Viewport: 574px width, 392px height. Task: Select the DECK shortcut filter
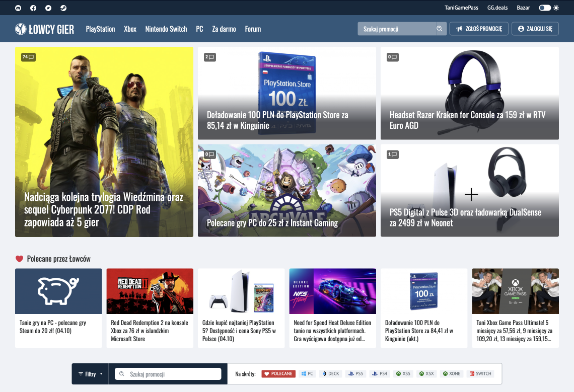(331, 374)
